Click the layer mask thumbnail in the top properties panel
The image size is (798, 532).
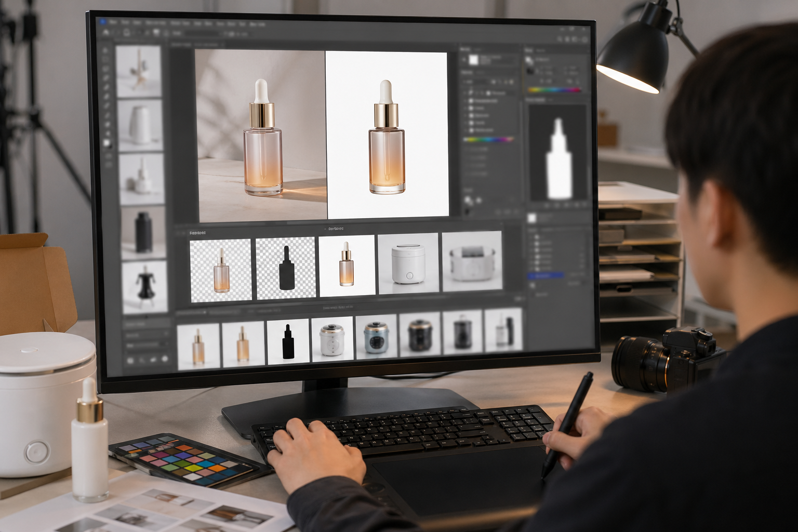click(x=473, y=60)
